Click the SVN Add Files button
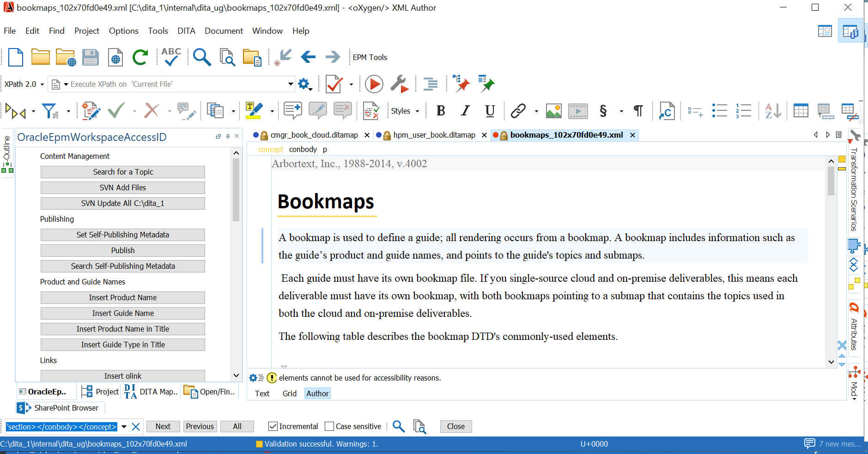 (x=123, y=188)
